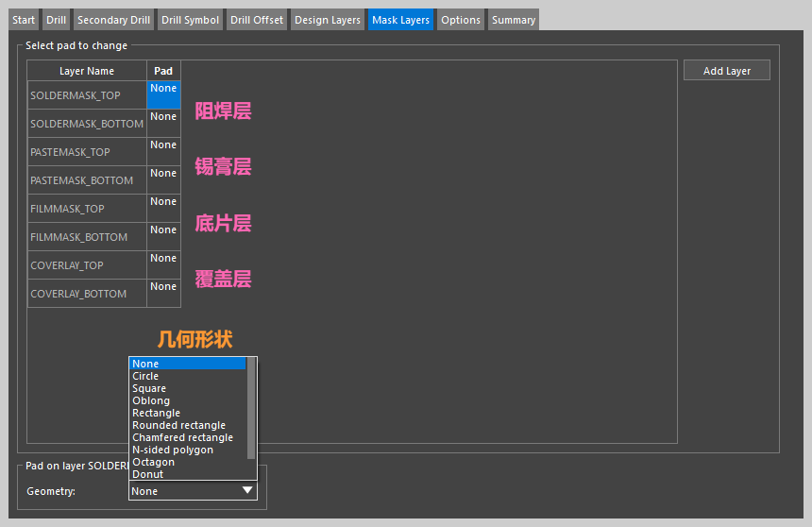
Task: Open the Geometry dropdown arrow
Action: 247,491
